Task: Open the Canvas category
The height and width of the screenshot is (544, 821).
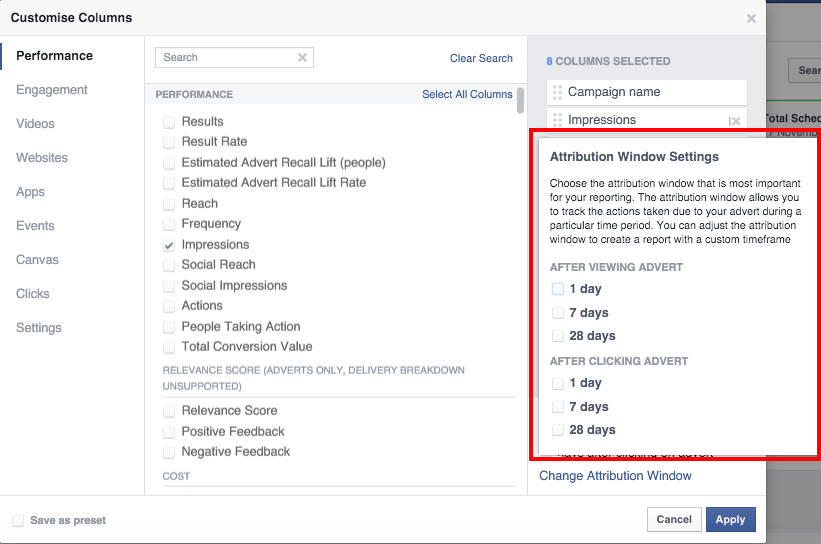Action: [x=37, y=260]
